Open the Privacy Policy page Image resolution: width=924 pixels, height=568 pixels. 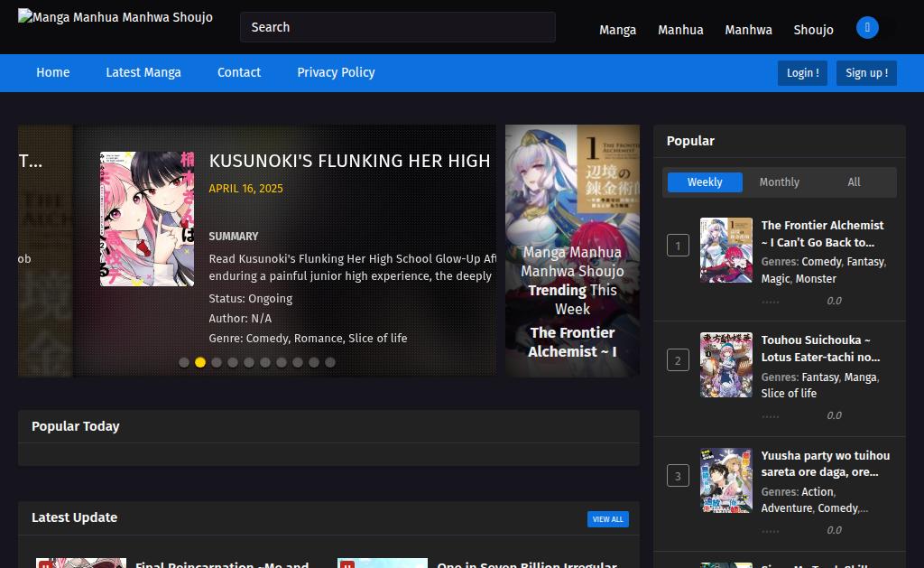336,72
